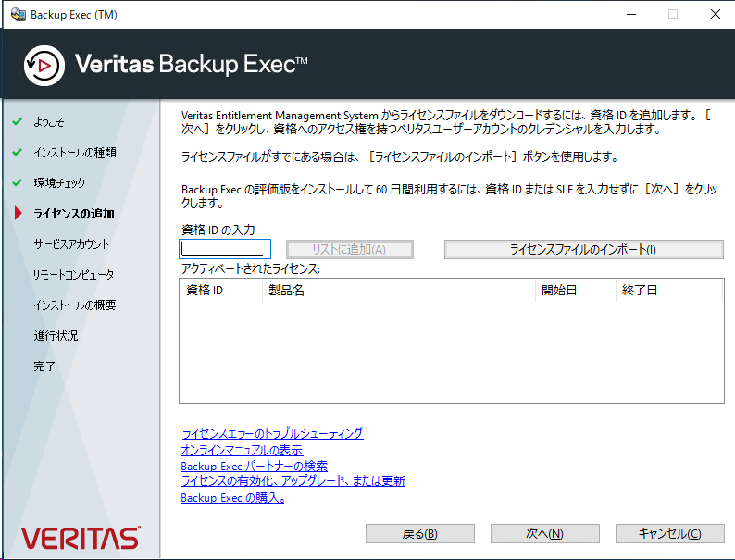Focus the 資格 ID input field

point(225,249)
